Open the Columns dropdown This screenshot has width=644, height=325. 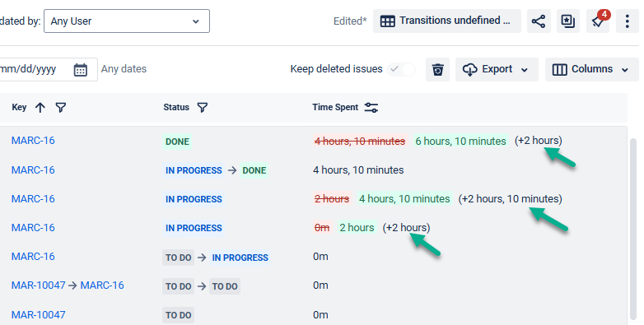[x=591, y=69]
